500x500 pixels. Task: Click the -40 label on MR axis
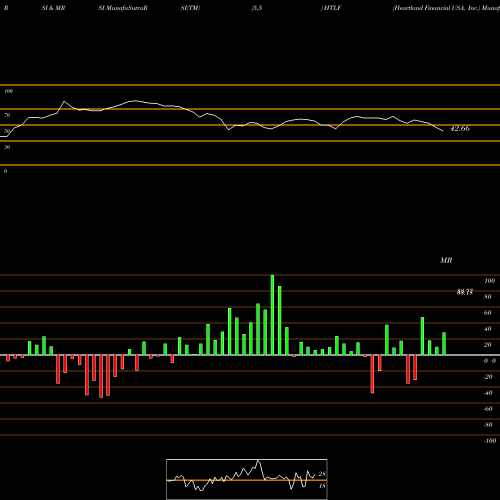pos(488,393)
